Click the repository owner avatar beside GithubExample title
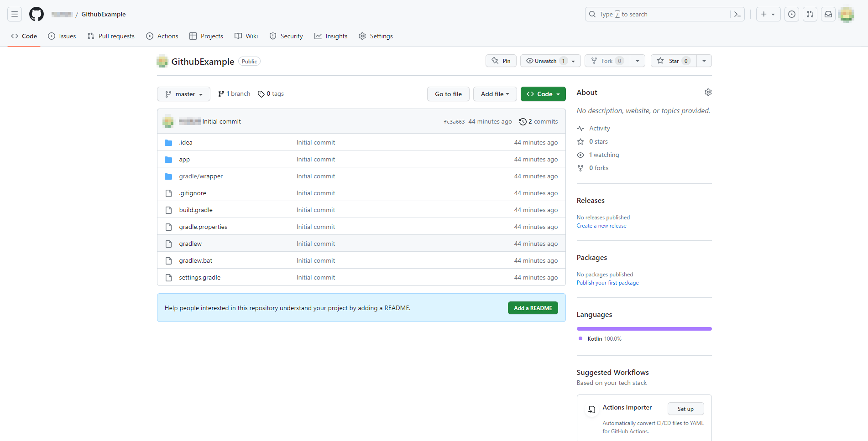 pos(162,61)
